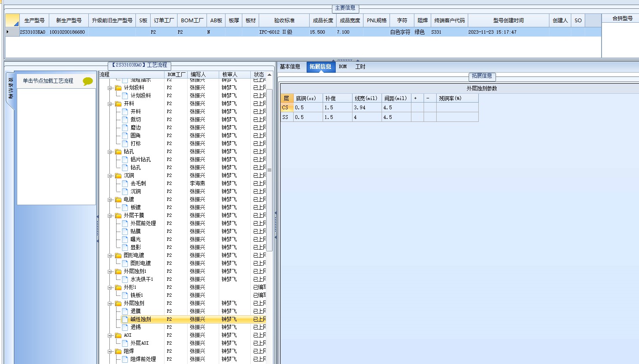Click the 验收标准 column header

coord(284,21)
